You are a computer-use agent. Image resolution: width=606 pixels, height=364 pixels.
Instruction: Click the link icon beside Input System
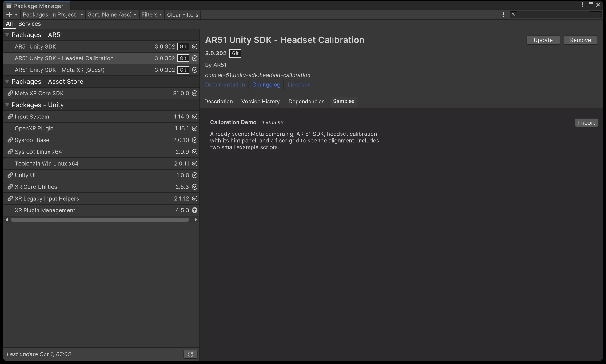(x=10, y=117)
